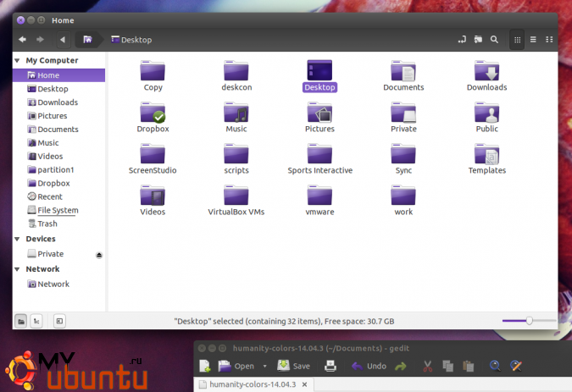The width and height of the screenshot is (572, 392).
Task: Click the print icon in gedit
Action: (x=331, y=366)
